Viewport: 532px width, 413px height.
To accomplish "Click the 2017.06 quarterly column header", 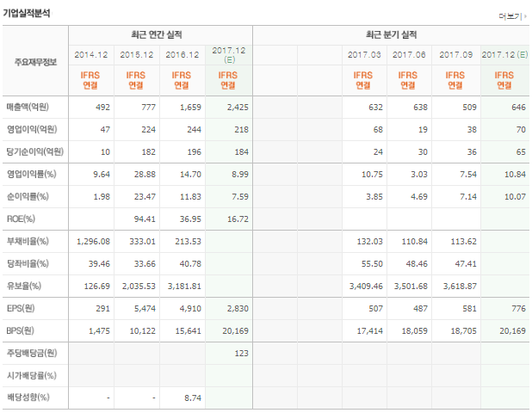I will pos(409,55).
